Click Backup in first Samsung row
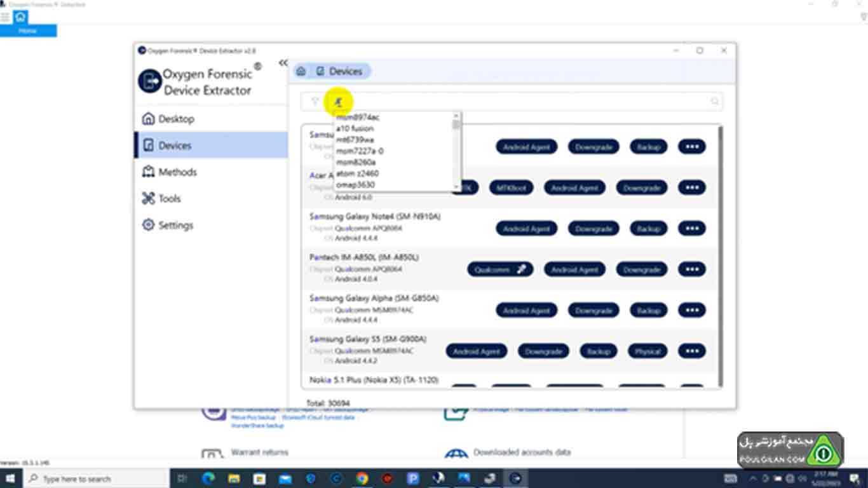The height and width of the screenshot is (488, 868). coord(648,147)
